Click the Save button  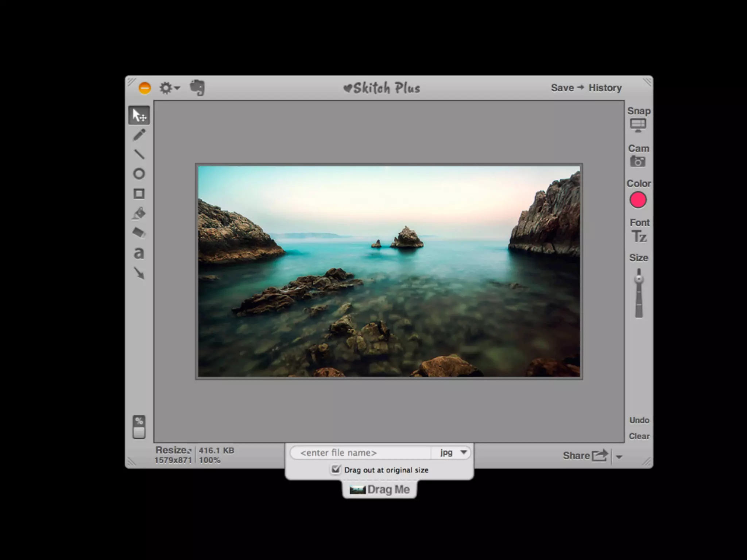click(562, 88)
